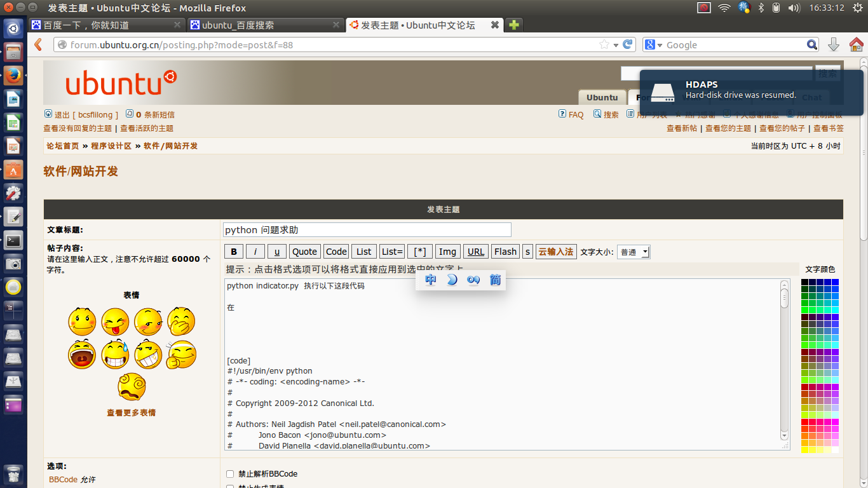This screenshot has height=488, width=868.
Task: Open the Firefox downloads arrow icon
Action: (x=834, y=44)
